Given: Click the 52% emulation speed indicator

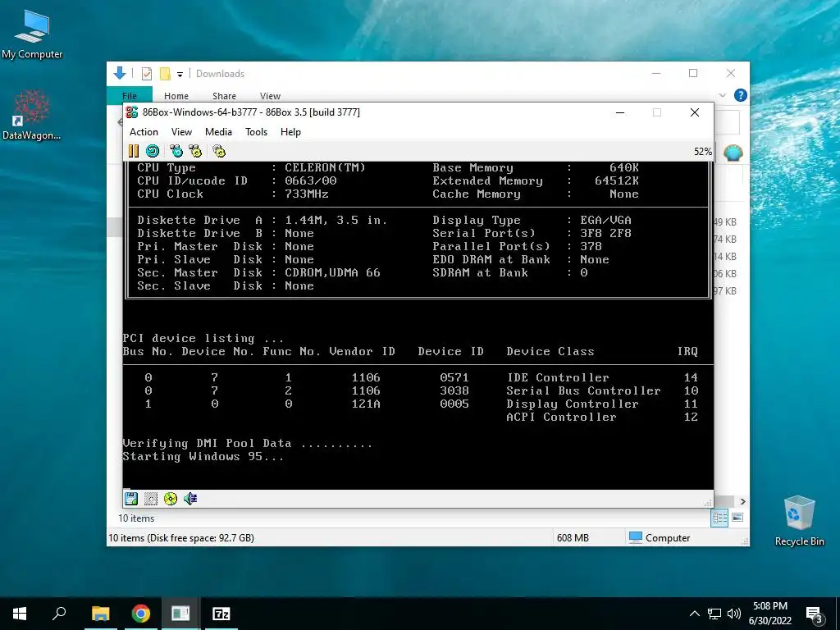Looking at the screenshot, I should tap(703, 152).
